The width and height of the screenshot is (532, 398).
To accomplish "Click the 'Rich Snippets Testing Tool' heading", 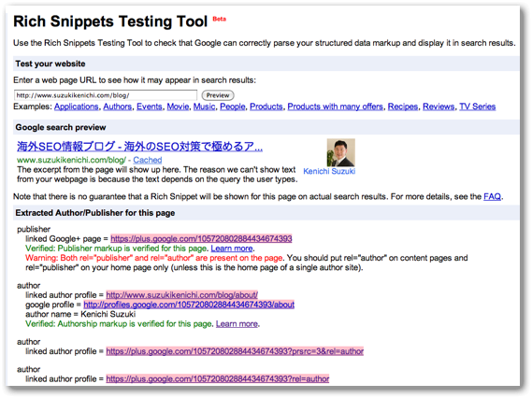I will click(x=110, y=21).
